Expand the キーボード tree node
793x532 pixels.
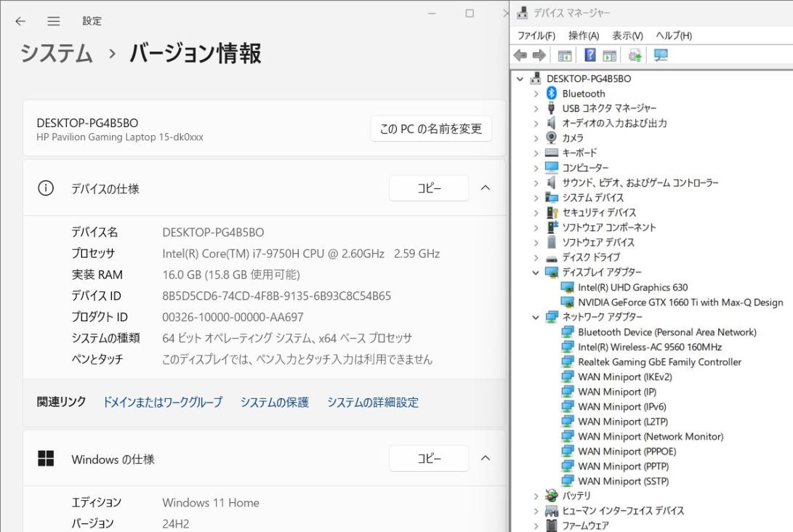[x=536, y=153]
